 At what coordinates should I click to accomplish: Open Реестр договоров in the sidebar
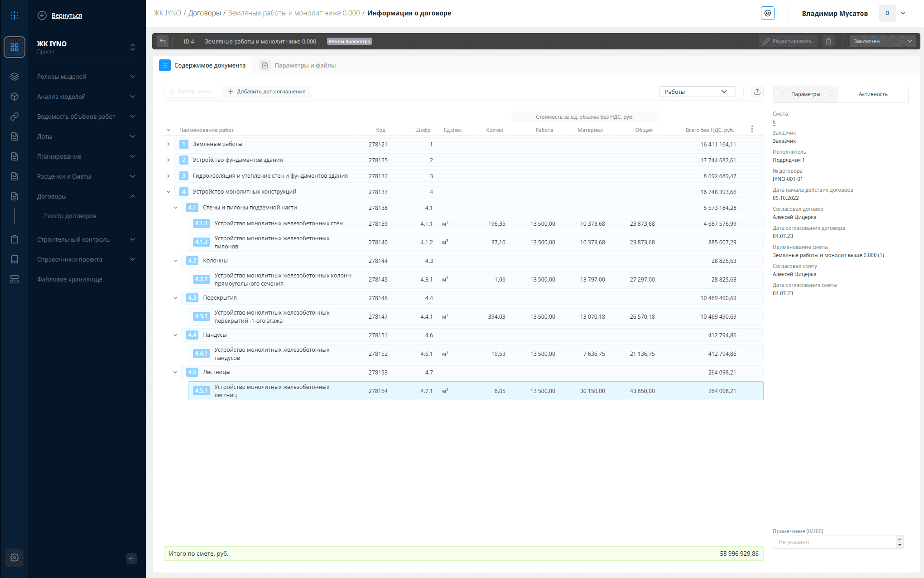70,216
